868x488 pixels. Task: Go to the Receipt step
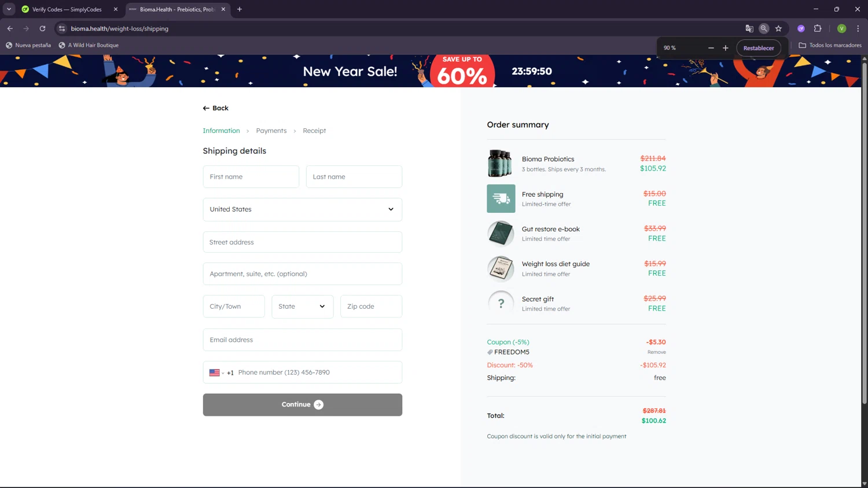(x=314, y=131)
